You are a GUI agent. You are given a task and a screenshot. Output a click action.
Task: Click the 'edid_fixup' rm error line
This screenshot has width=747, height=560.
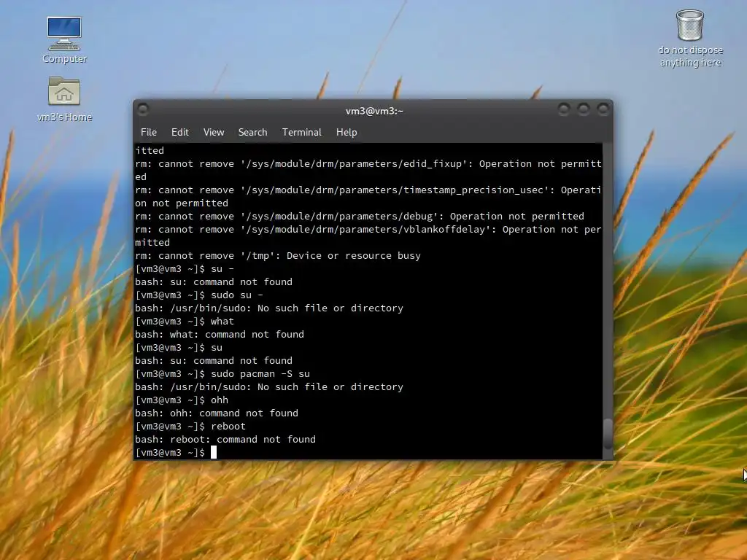tap(368, 170)
